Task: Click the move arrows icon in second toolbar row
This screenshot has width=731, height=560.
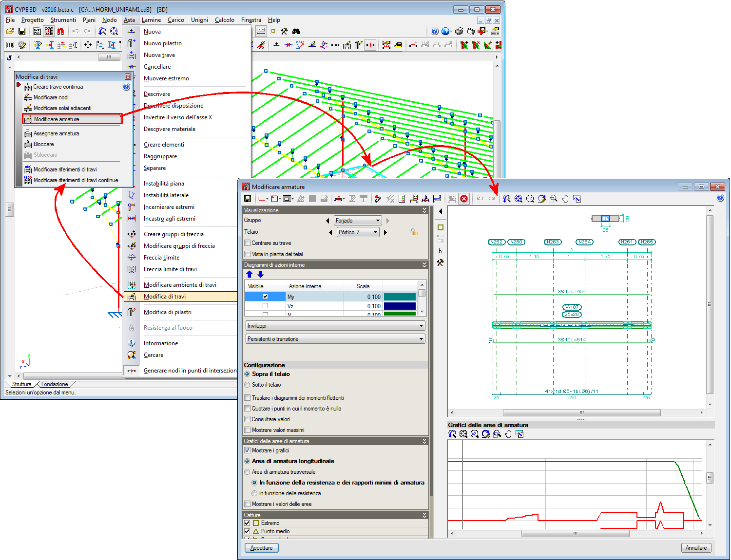Action: pyautogui.click(x=88, y=45)
